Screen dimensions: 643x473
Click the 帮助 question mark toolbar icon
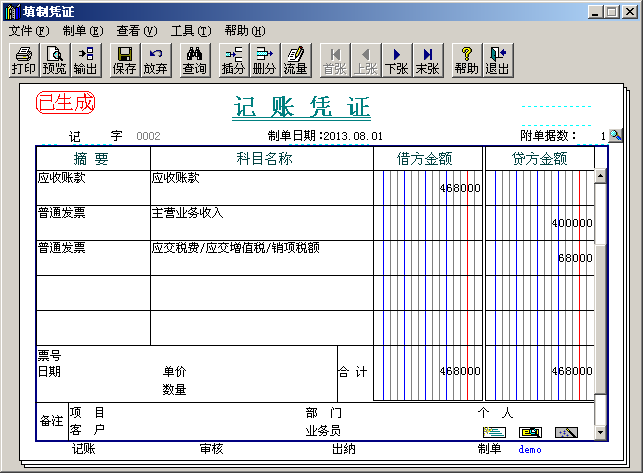click(x=467, y=60)
